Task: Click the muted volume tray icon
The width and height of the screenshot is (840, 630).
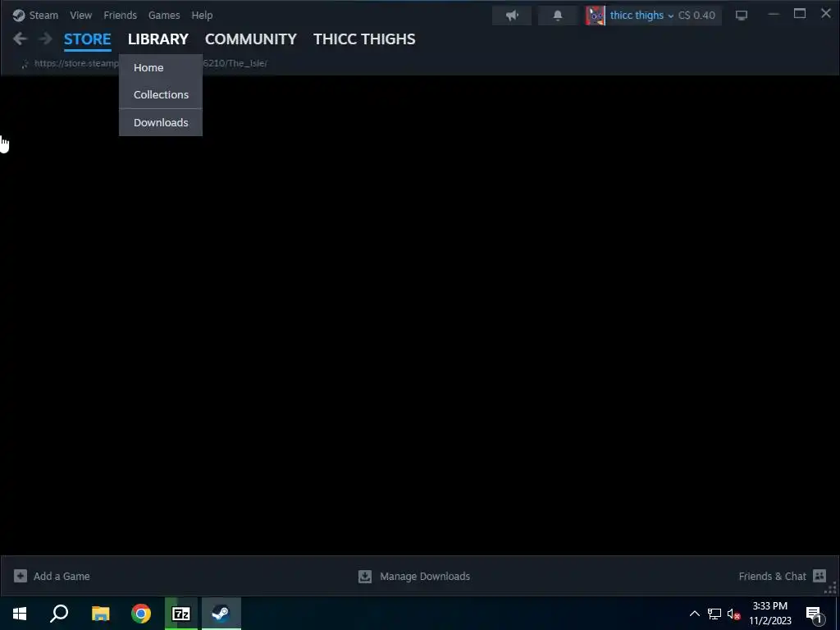Action: point(734,614)
